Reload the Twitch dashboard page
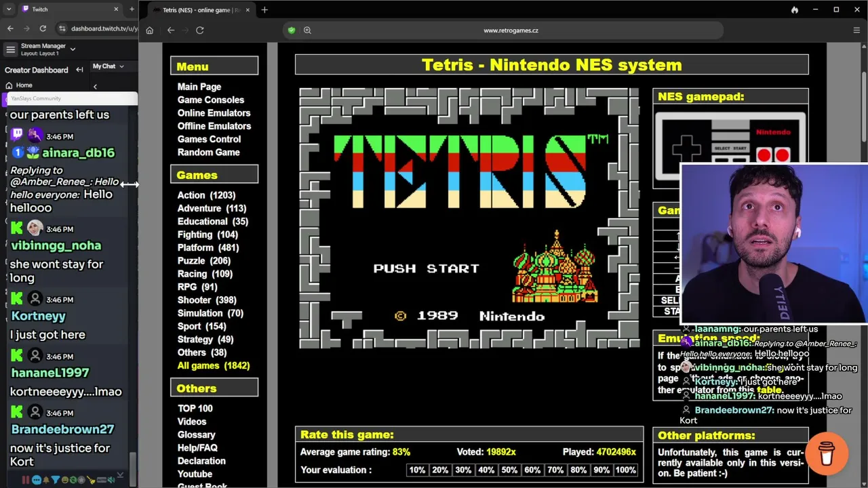This screenshot has width=868, height=488. pyautogui.click(x=43, y=28)
